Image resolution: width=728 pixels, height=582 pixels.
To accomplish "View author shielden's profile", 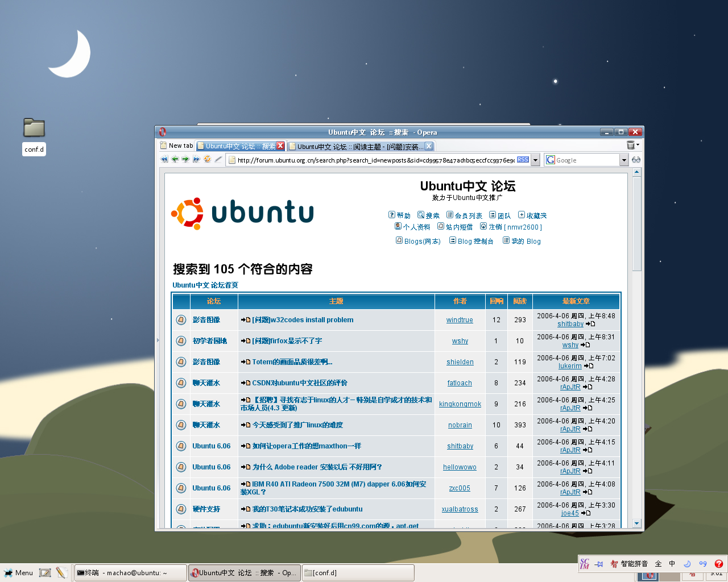I will pyautogui.click(x=460, y=362).
